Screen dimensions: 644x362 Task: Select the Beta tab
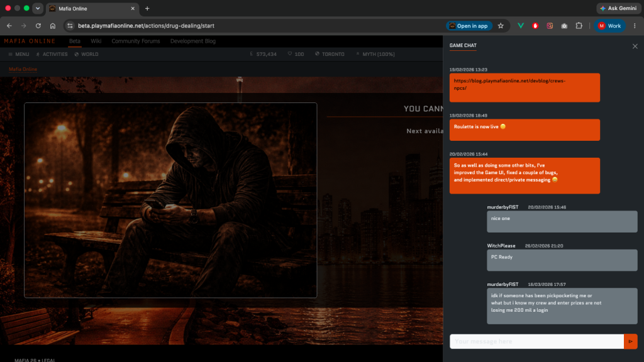pos(75,41)
